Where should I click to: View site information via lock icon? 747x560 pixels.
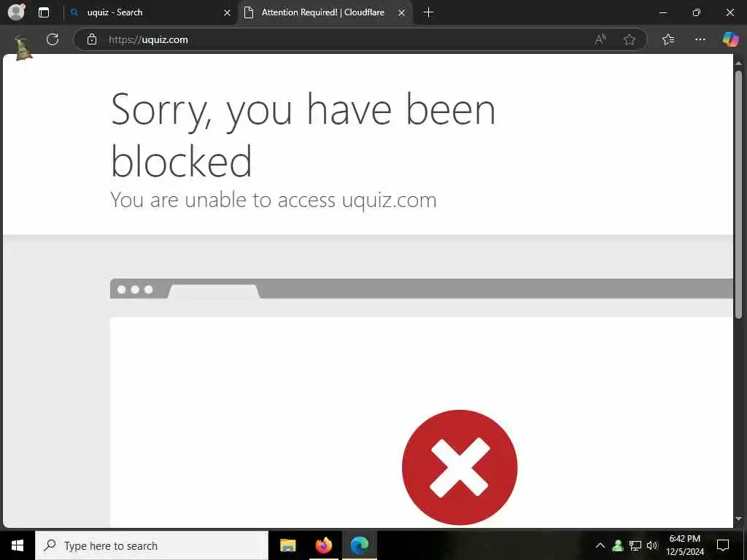coord(92,39)
